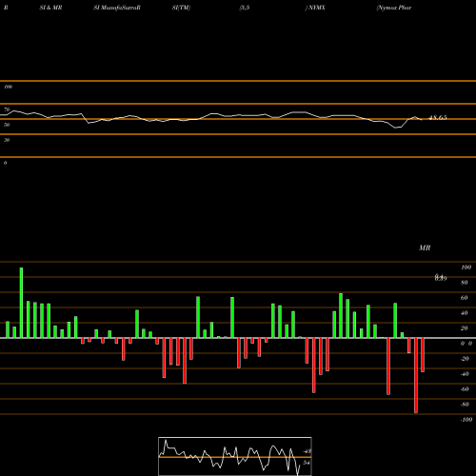
Task: Open the mini RSI thumbnail chart at the bottom
Action: (x=235, y=456)
